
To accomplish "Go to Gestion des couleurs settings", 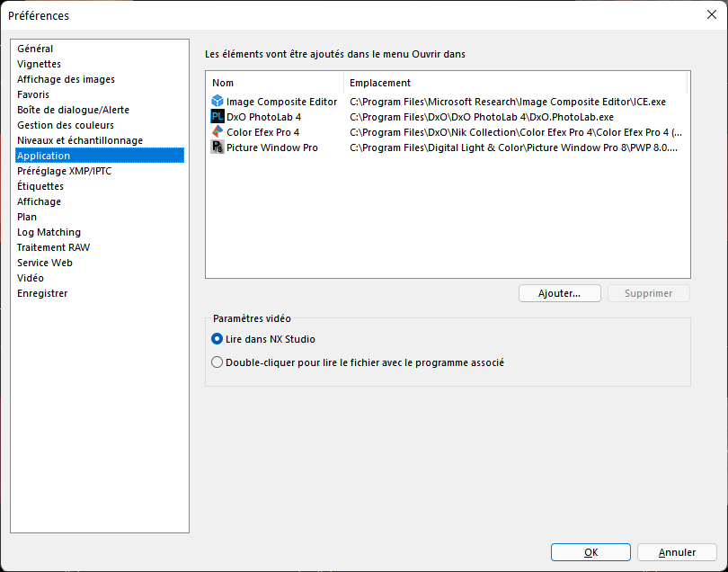I will 65,125.
